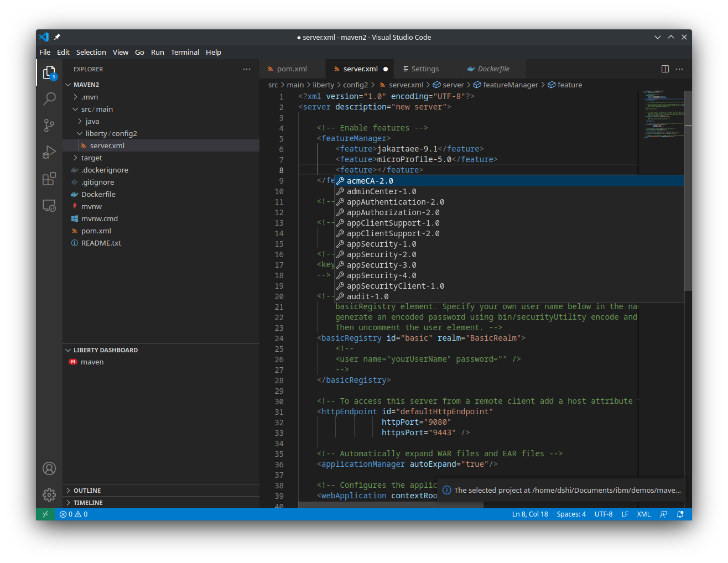Viewport: 728px width, 563px height.
Task: Open the Explorer view in activity bar
Action: coord(49,72)
